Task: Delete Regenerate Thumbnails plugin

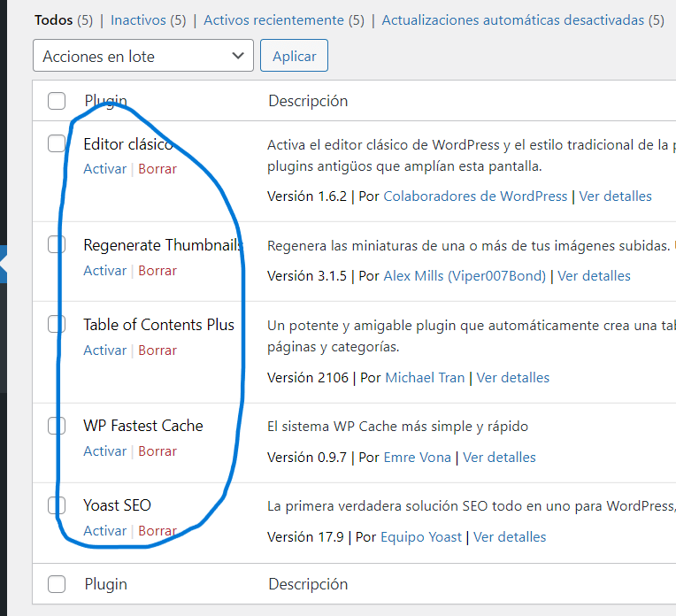Action: [157, 271]
